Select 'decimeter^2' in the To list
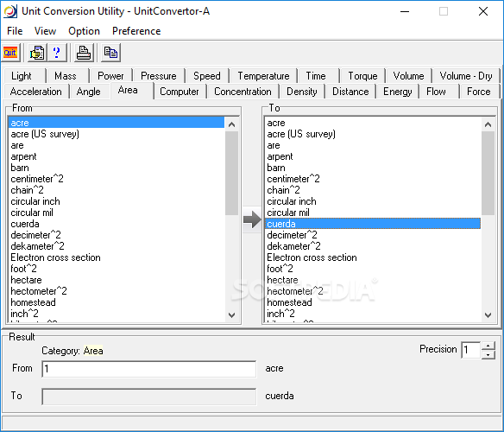This screenshot has width=504, height=432. click(x=373, y=235)
